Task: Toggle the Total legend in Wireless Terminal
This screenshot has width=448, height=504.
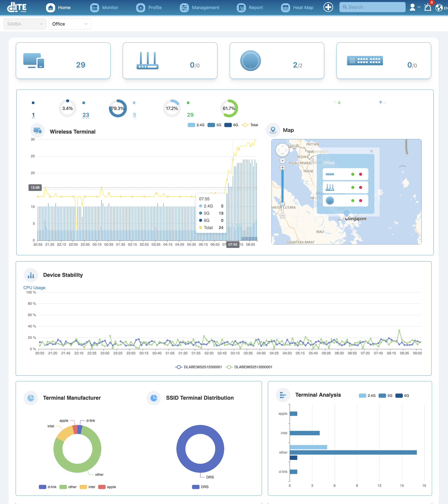Action: point(250,125)
